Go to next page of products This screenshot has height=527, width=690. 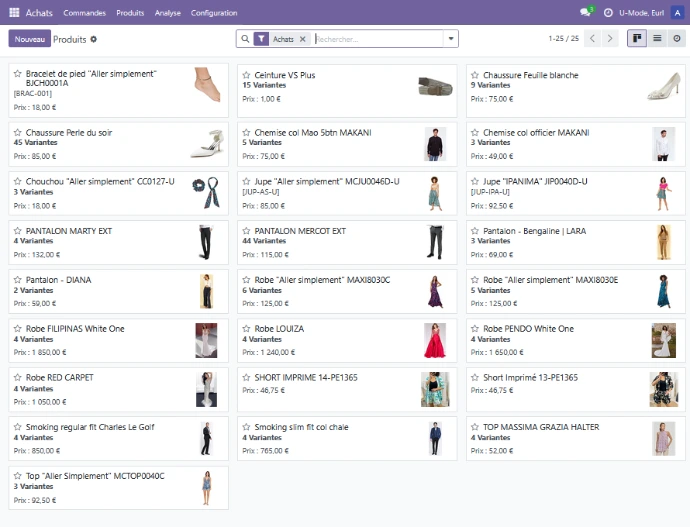pos(609,39)
